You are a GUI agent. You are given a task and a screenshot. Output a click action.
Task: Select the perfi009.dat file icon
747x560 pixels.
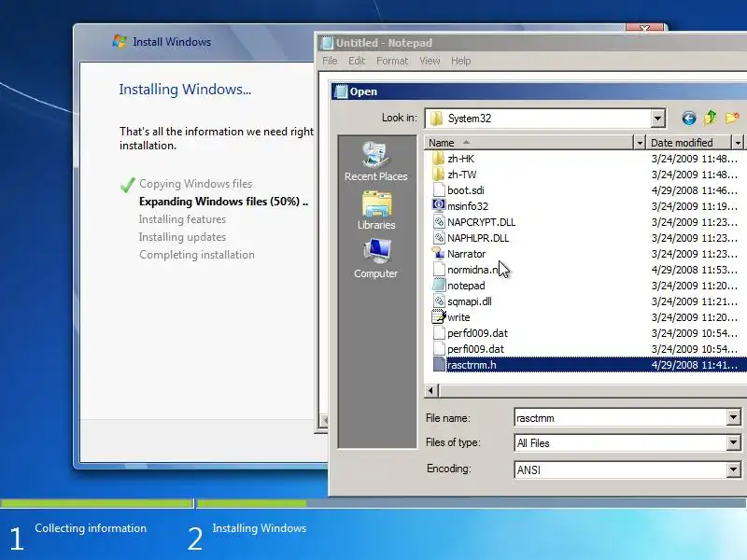pyautogui.click(x=438, y=348)
